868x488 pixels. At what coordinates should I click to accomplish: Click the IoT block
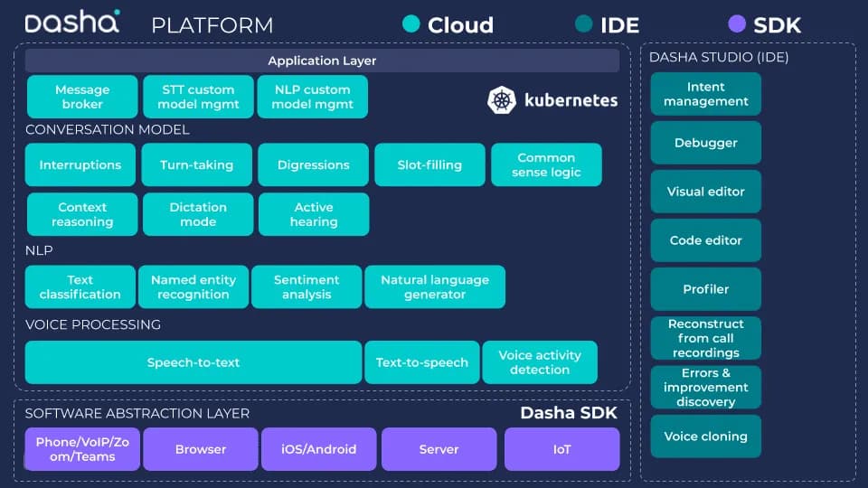click(x=561, y=449)
